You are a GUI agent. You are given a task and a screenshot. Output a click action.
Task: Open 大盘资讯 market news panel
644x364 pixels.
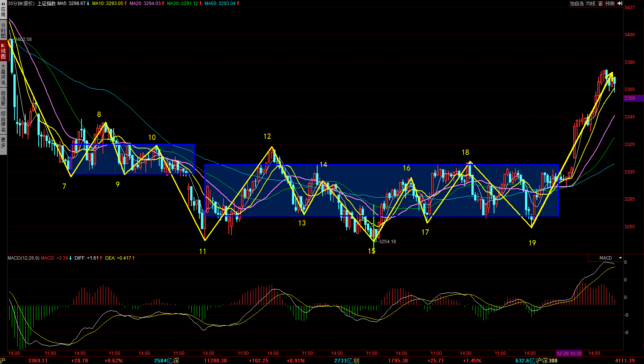point(3,75)
